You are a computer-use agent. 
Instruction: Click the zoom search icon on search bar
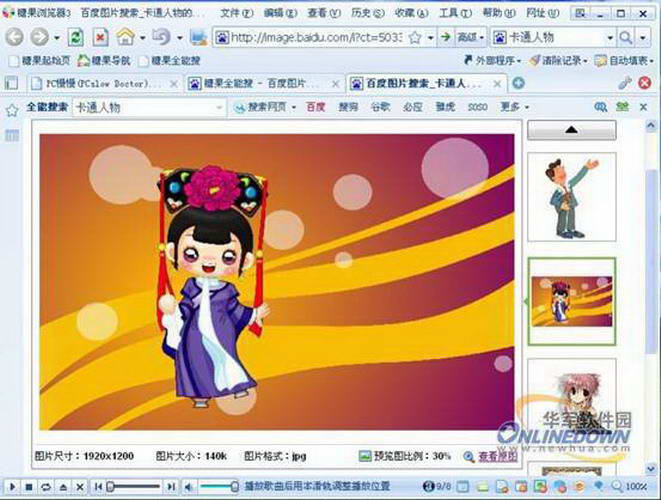[x=601, y=107]
